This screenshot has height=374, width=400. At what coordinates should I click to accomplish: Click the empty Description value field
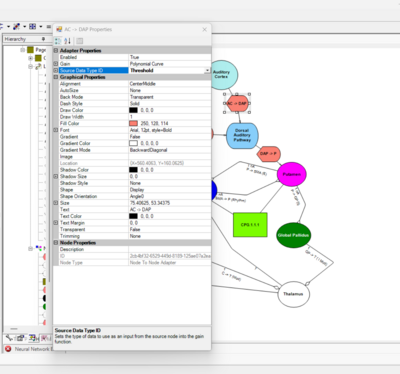[x=170, y=249]
